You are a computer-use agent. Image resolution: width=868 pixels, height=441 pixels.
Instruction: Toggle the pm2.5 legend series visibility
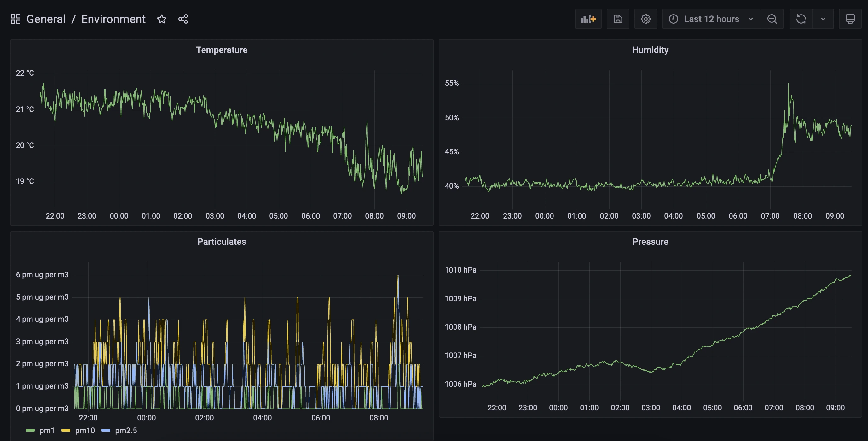pos(126,431)
